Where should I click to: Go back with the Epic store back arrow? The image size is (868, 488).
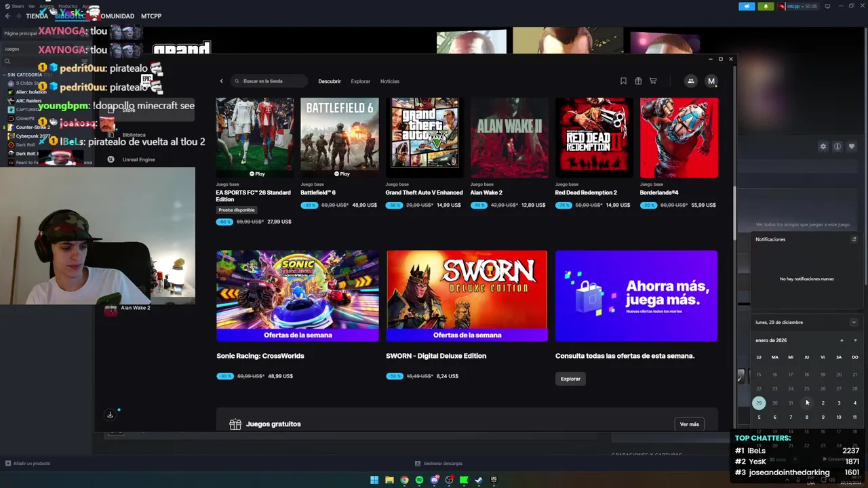coord(221,81)
